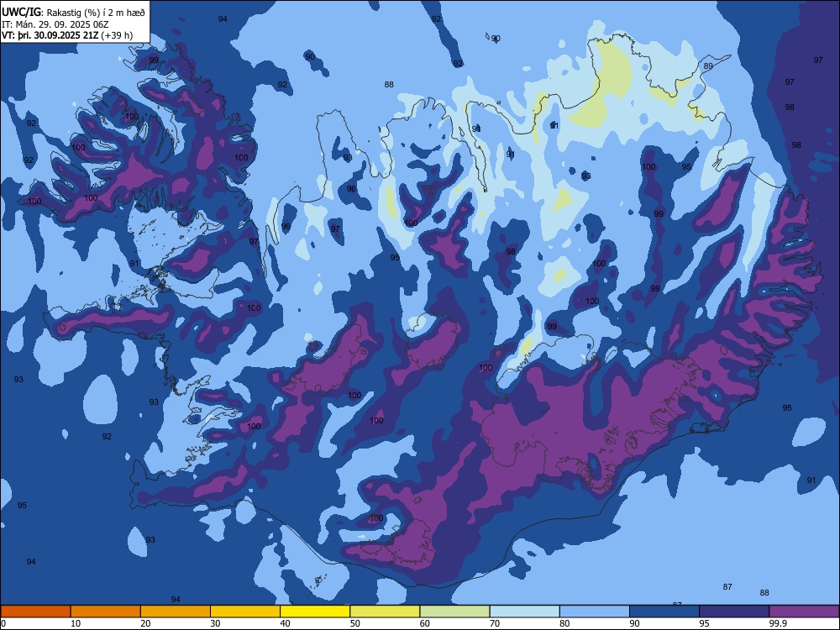This screenshot has width=840, height=630.
Task: Click the amber 30–40 legend swatch
Action: (245, 612)
